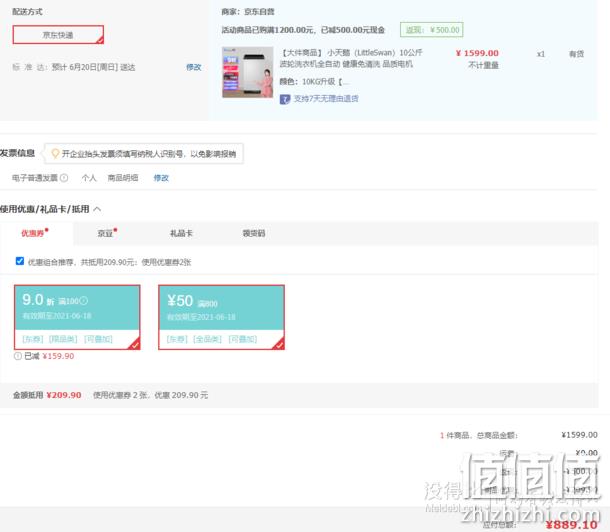Image resolution: width=610 pixels, height=532 pixels.
Task: Click the ¥889.10 payable total
Action: [x=571, y=525]
